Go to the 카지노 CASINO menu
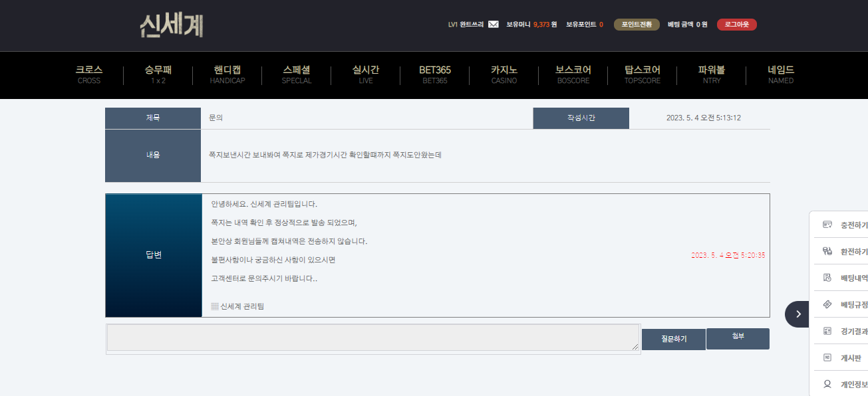Screen dimensions: 868x396 (x=504, y=74)
